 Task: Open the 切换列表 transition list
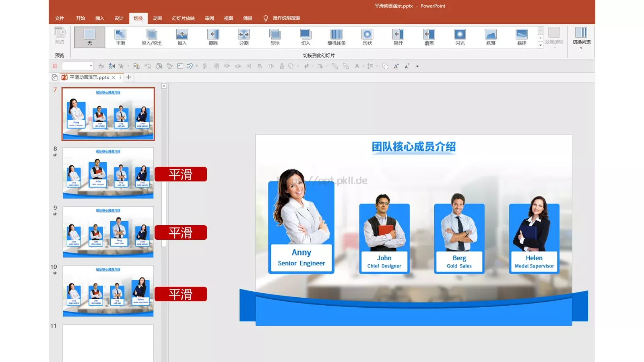coord(582,38)
